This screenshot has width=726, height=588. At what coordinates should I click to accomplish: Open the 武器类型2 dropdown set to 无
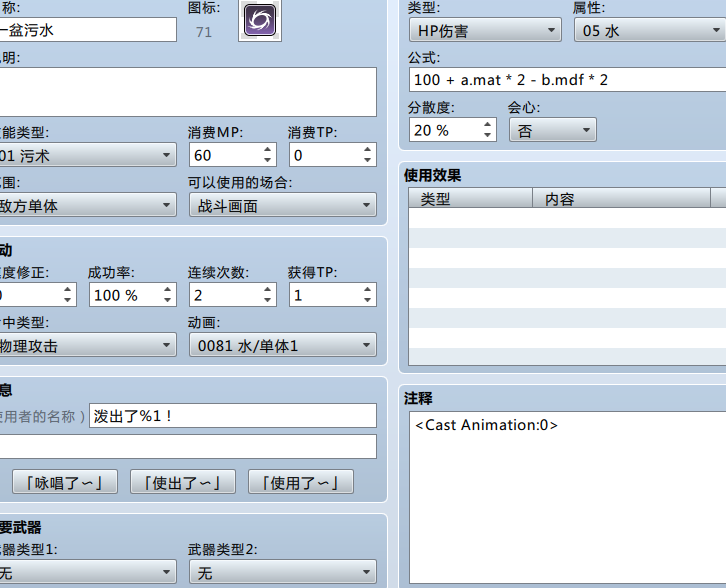(282, 572)
